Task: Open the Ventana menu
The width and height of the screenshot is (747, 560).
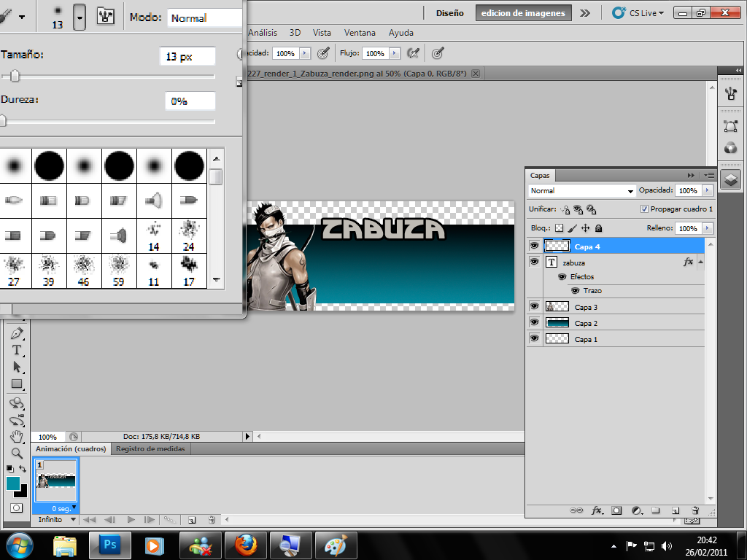Action: [x=360, y=33]
